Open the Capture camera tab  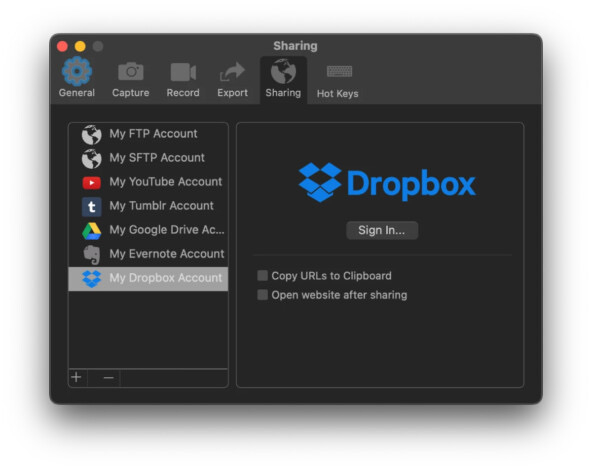(130, 79)
